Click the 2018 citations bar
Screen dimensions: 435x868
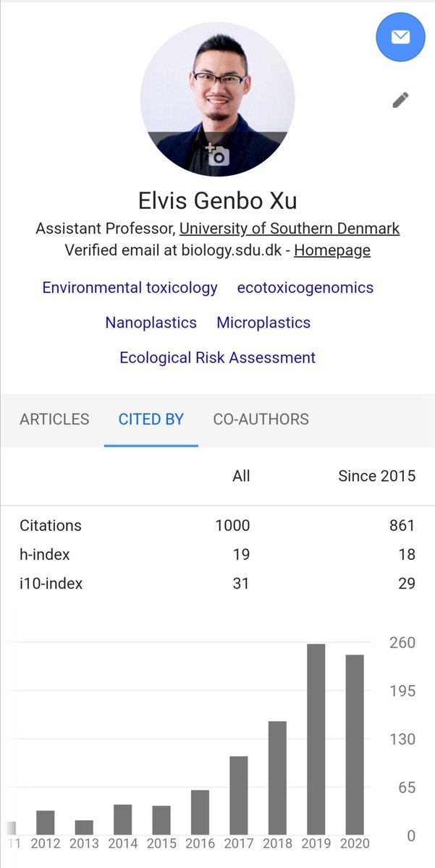(x=277, y=778)
